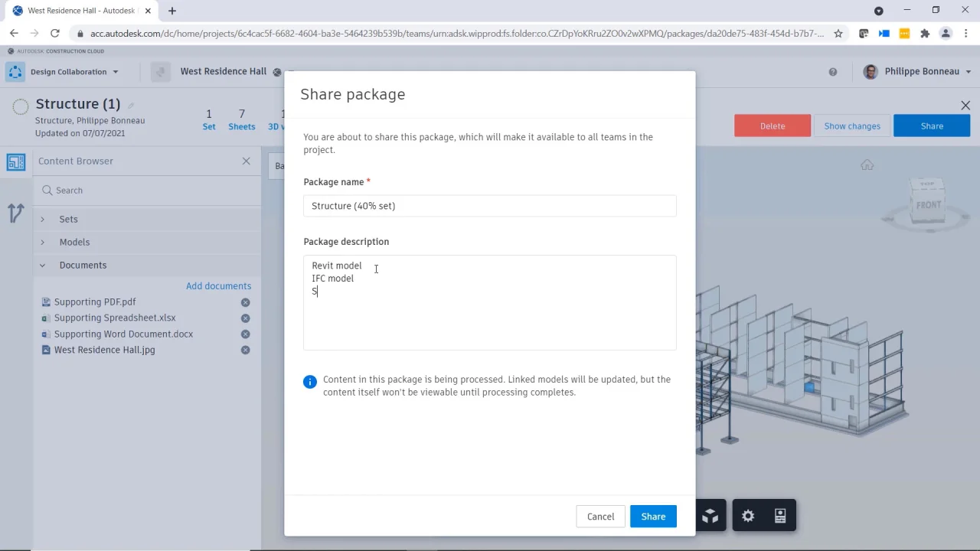
Task: Open the Content Browser panel icon
Action: (x=15, y=162)
